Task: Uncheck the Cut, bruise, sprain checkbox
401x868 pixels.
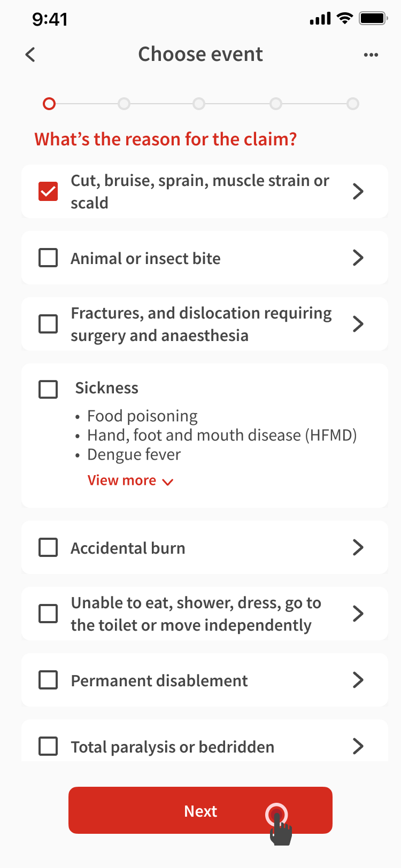Action: 48,191
